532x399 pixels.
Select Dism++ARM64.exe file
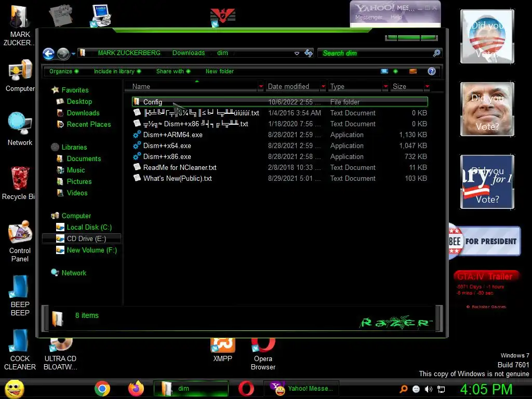coord(280,135)
